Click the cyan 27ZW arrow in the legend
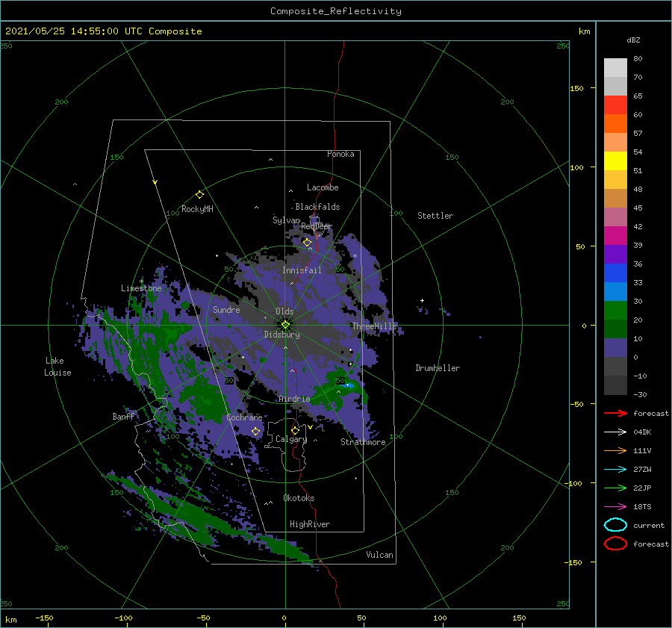 click(x=615, y=470)
